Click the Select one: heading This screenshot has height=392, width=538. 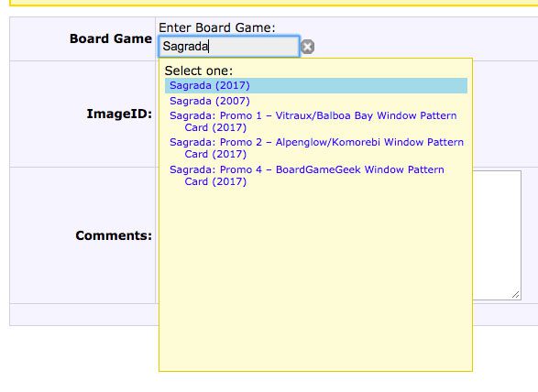(199, 71)
